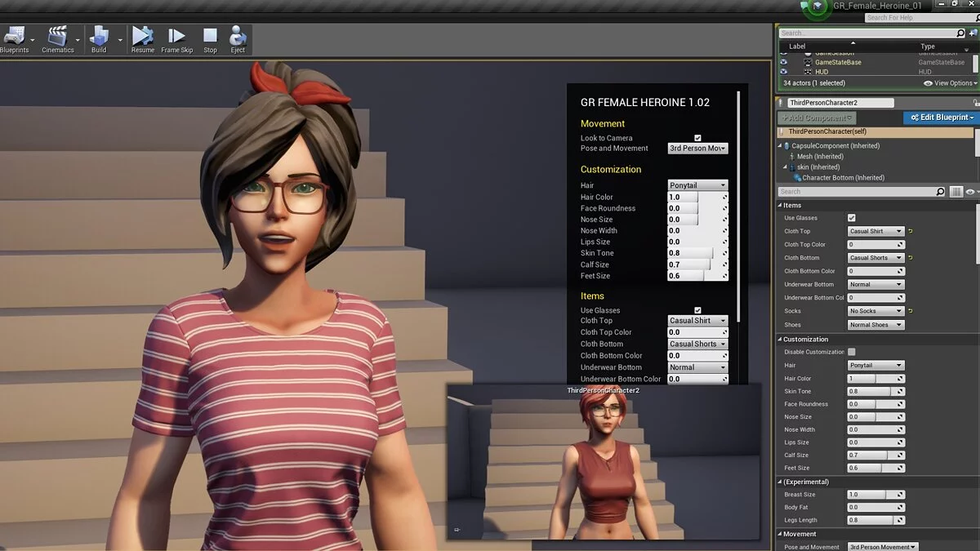The height and width of the screenshot is (551, 980).
Task: Open overlay Cloth Bottom Casual Shorts dropdown
Action: [697, 344]
